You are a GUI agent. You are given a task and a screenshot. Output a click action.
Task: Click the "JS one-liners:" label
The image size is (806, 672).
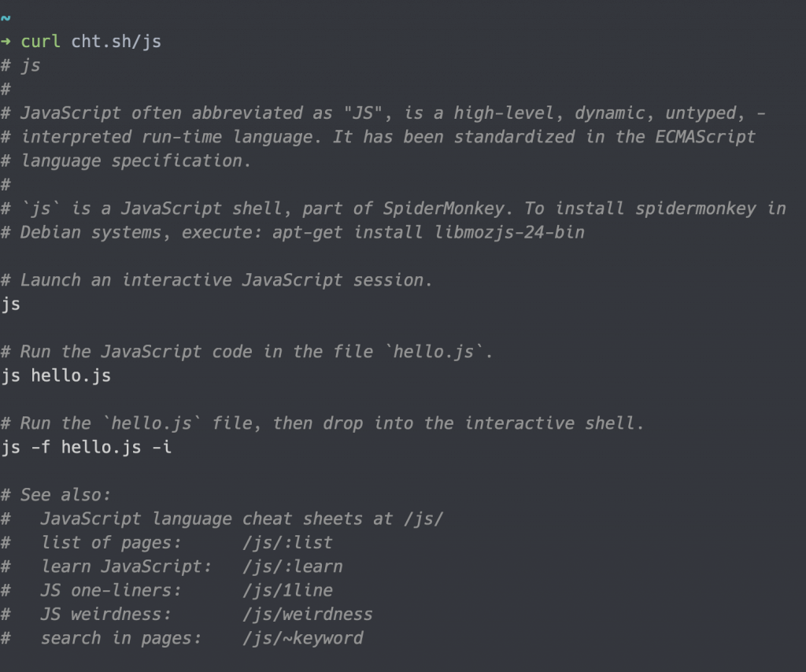pos(111,590)
